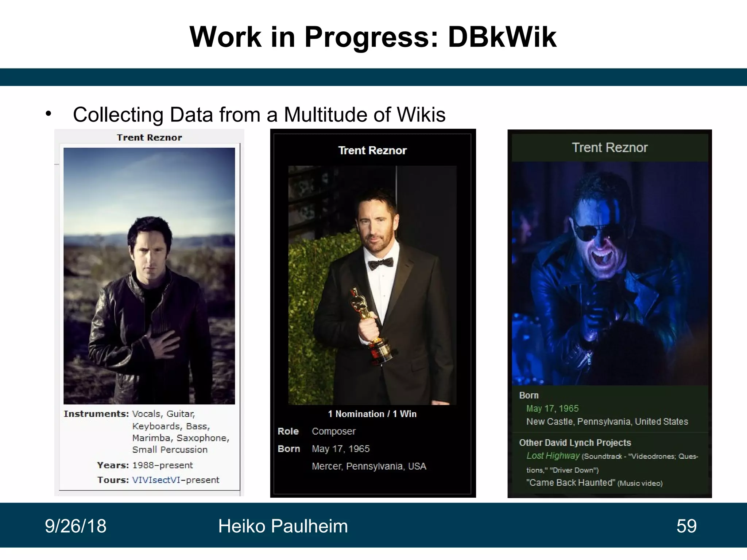
Task: Click the 'Years:' label
Action: (x=113, y=465)
